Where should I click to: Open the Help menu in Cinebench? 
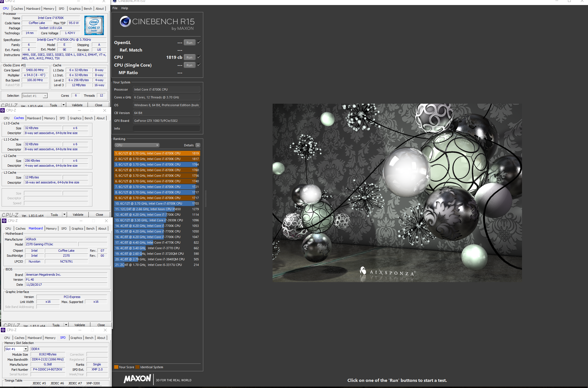tap(125, 8)
